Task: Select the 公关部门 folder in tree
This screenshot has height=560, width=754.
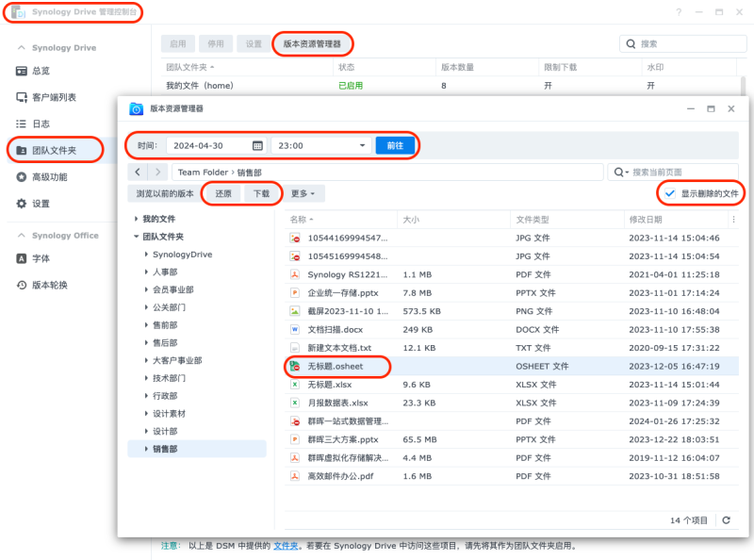Action: 170,307
